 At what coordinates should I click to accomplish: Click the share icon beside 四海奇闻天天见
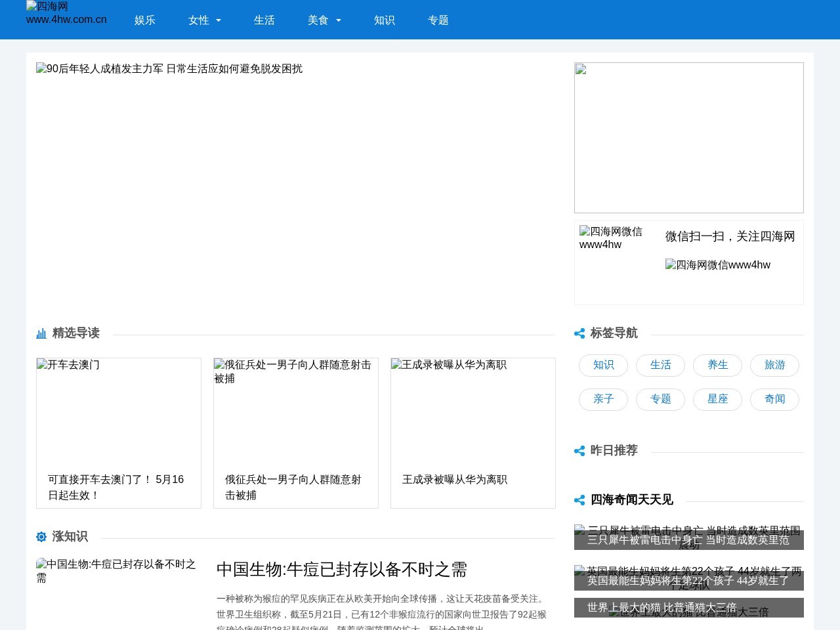pos(580,500)
